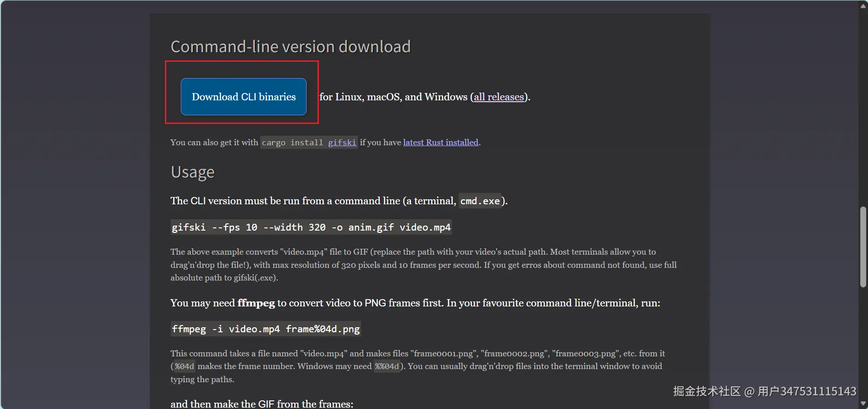Click the bold ffmpeg word
The height and width of the screenshot is (409, 868).
point(256,303)
